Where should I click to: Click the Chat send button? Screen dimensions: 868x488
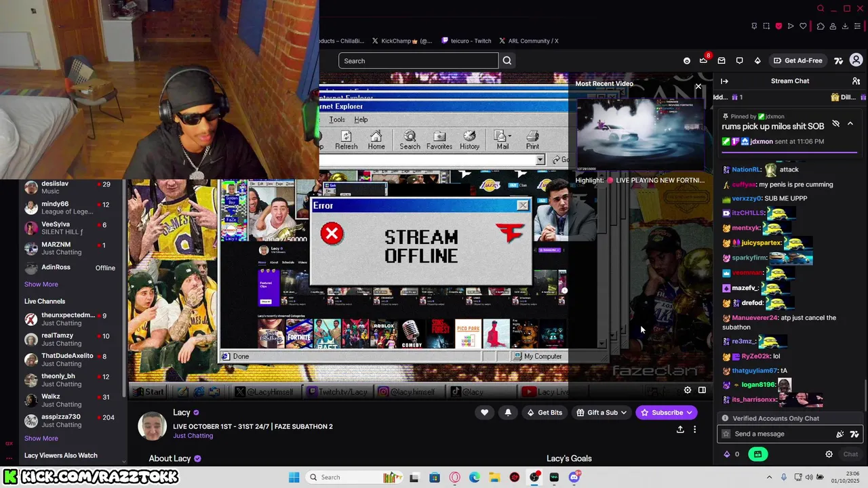(850, 454)
